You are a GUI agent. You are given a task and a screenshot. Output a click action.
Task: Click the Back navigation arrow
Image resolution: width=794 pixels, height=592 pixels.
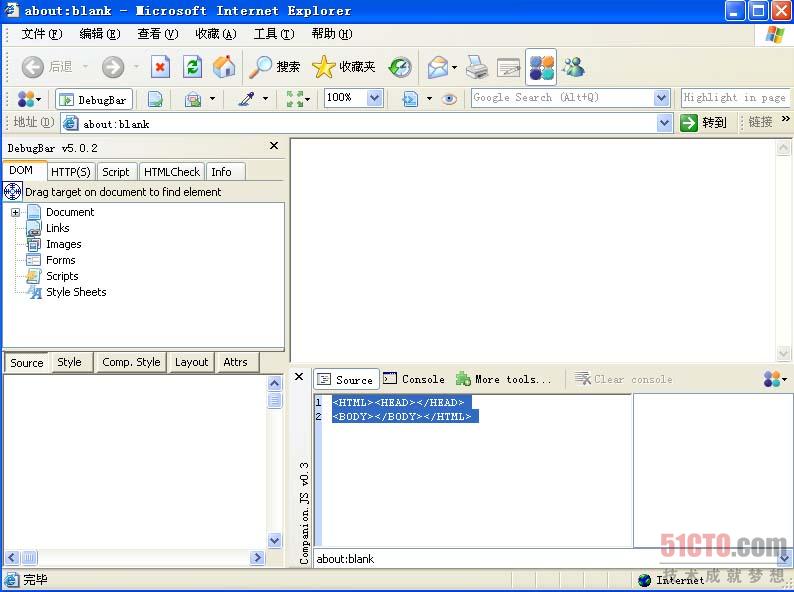(32, 67)
